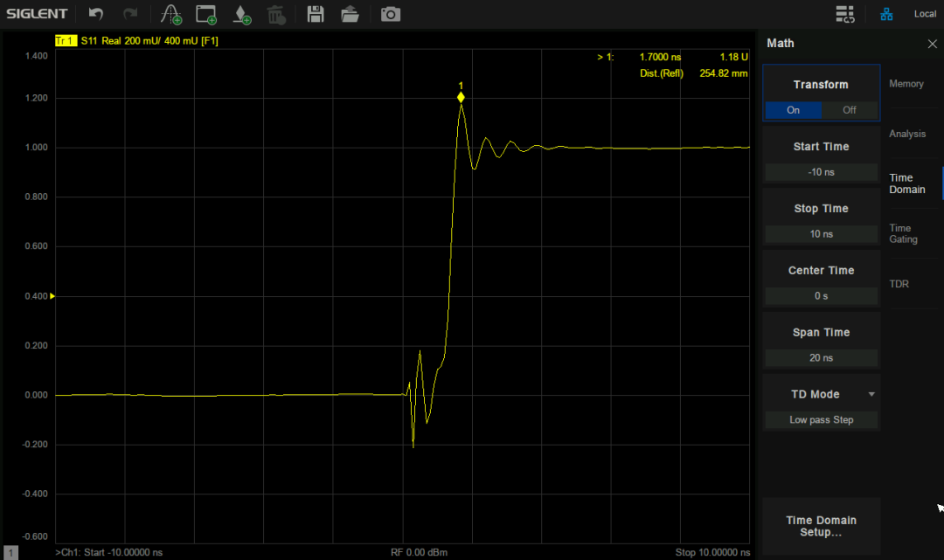This screenshot has height=560, width=944.
Task: Switch to the Analysis tab
Action: pyautogui.click(x=907, y=134)
